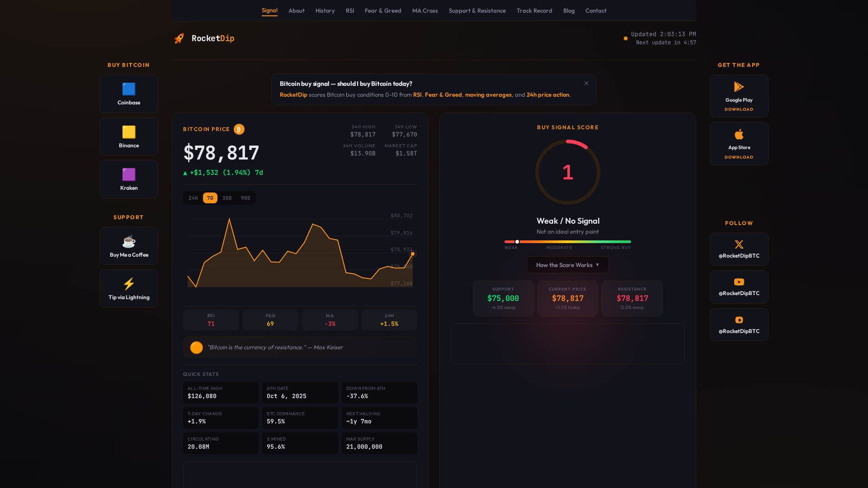
Task: Click the MA -3% indicator tile
Action: (x=330, y=320)
